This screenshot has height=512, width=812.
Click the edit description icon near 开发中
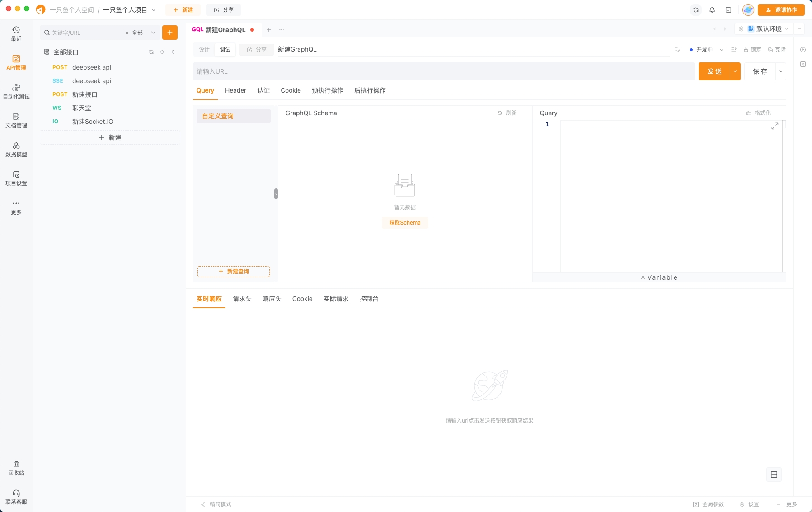tap(677, 50)
